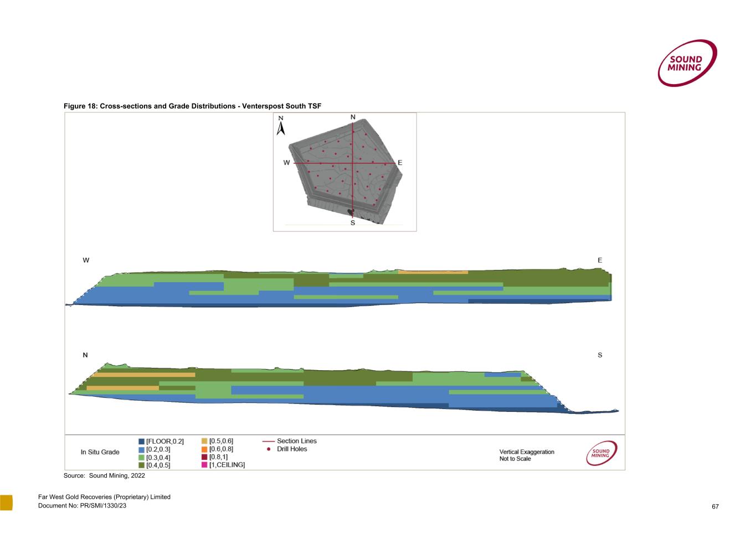756x534 pixels.
Task: Click the 'Vertical Exaggeration Not to Scale' note
Action: pyautogui.click(x=526, y=455)
